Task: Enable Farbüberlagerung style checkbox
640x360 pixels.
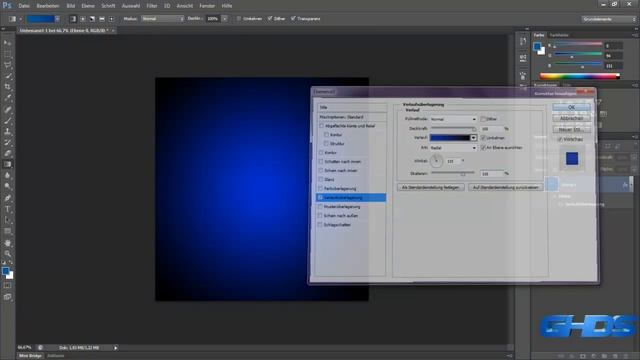Action: [321, 189]
